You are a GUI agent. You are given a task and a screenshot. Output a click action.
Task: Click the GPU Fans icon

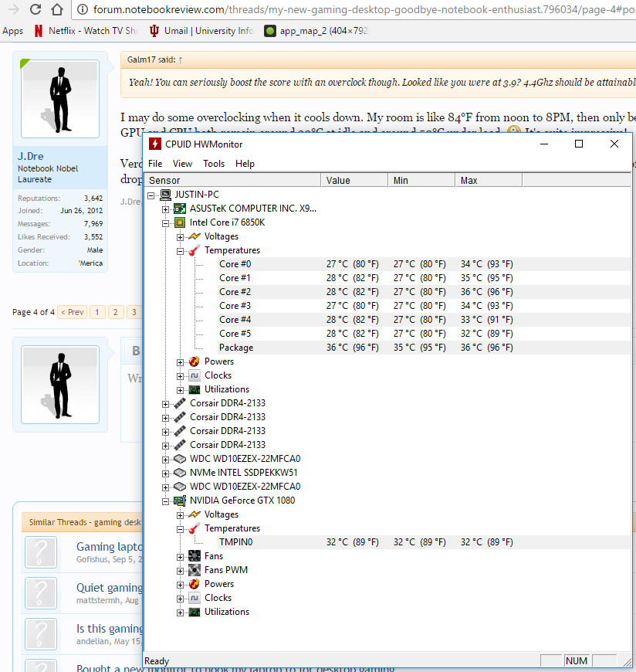(x=195, y=556)
